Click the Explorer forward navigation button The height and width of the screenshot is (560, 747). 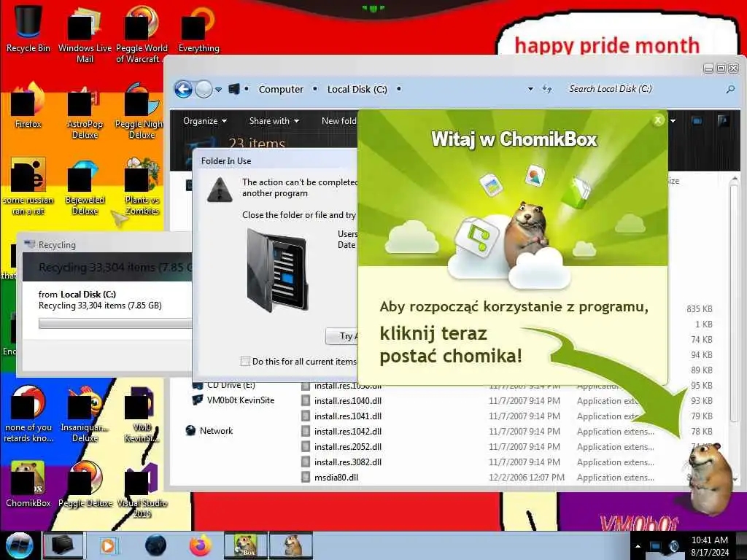click(204, 89)
